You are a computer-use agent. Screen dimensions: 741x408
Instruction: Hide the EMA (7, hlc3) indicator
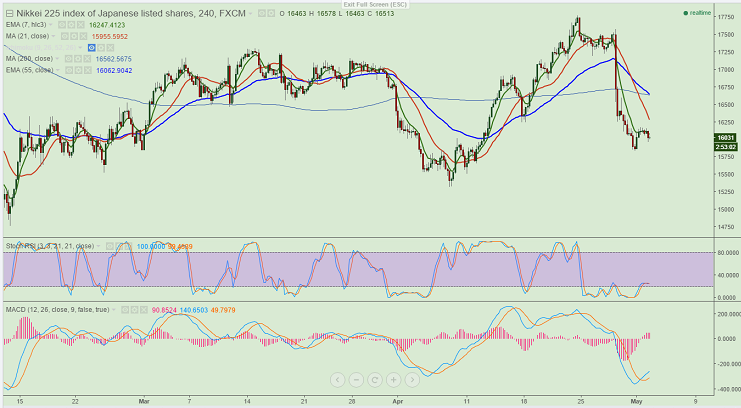(62, 25)
